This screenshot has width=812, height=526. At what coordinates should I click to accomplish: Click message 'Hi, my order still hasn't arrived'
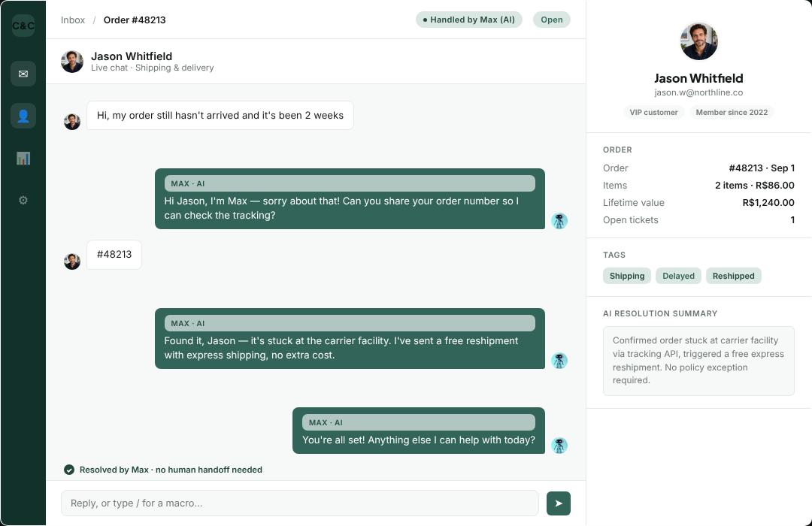220,116
